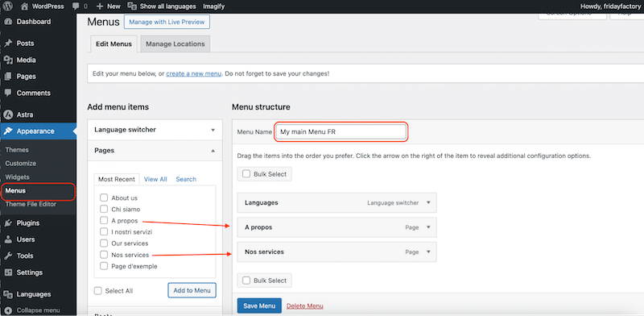Expand the Nos services menu item arrow
Viewport: 644px width, 316px height.
click(x=428, y=252)
